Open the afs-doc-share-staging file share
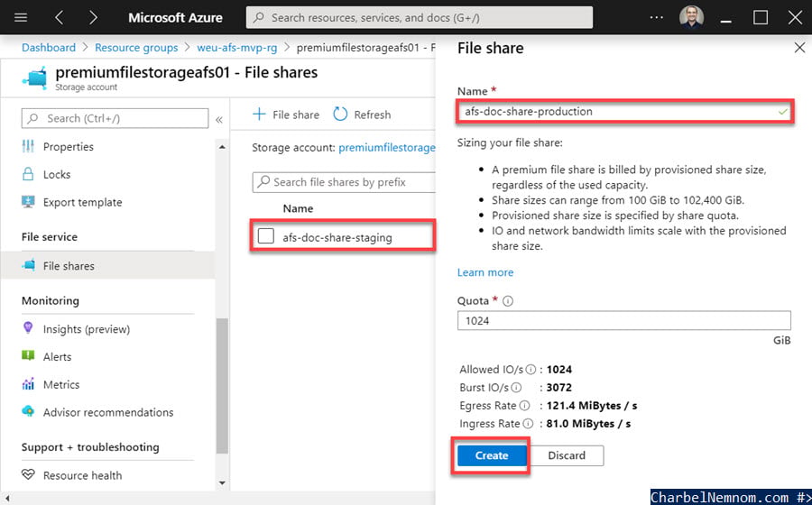Image resolution: width=812 pixels, height=505 pixels. click(337, 238)
